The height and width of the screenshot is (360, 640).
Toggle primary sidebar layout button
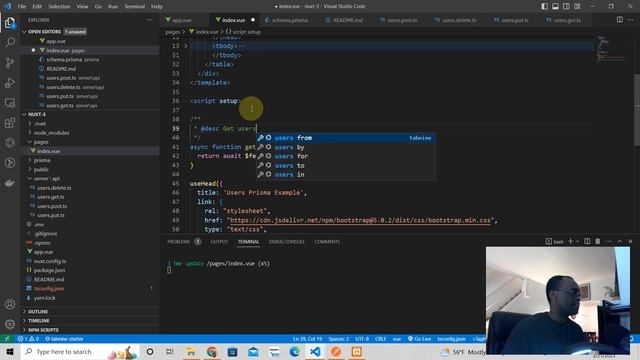[x=544, y=6]
